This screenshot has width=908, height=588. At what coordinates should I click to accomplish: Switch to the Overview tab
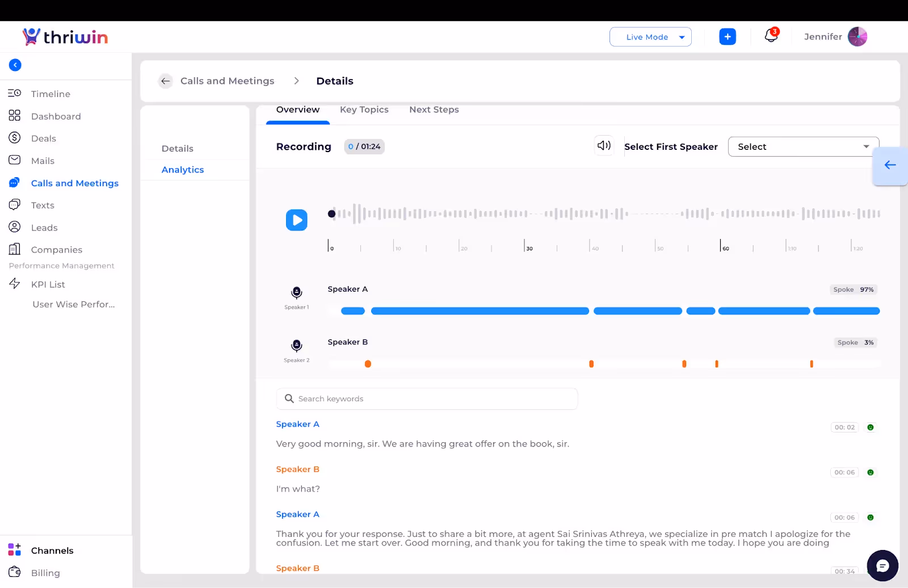298,110
